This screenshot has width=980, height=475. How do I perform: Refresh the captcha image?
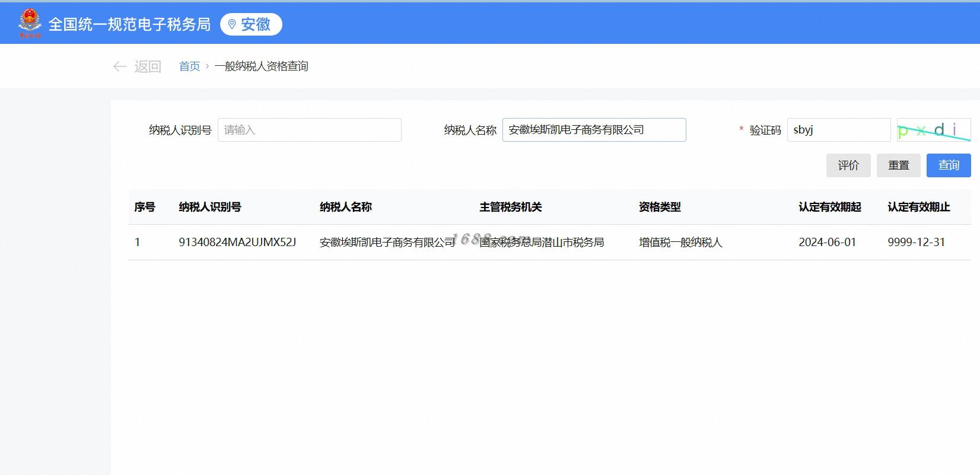[934, 130]
